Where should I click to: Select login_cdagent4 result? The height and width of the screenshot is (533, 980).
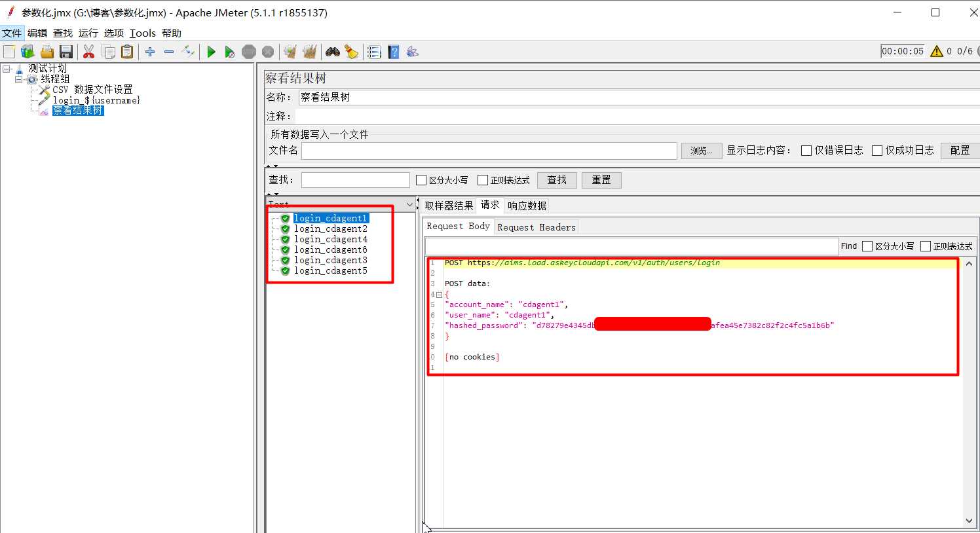point(331,239)
